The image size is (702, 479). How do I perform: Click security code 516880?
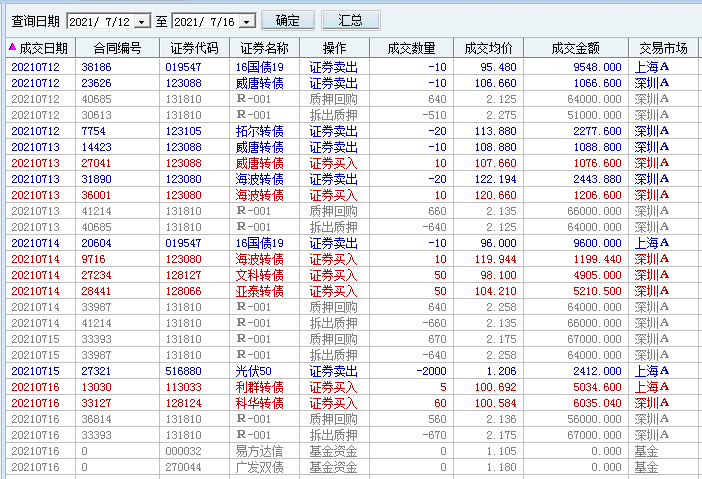click(x=184, y=371)
